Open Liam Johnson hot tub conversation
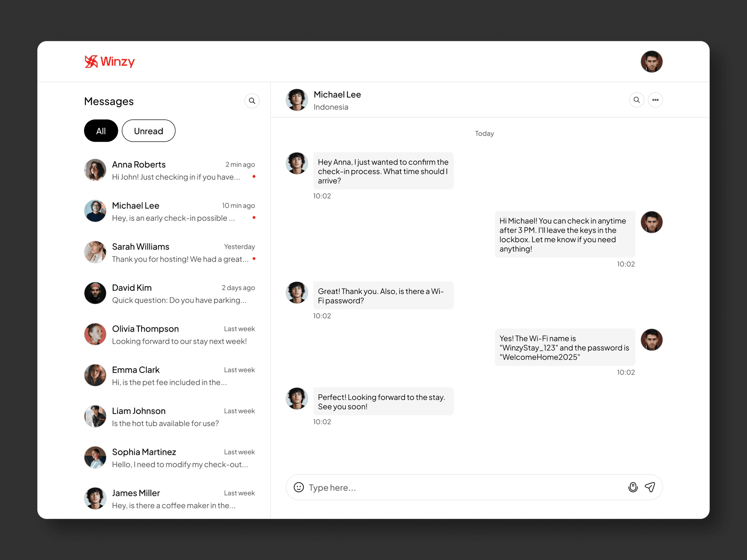The width and height of the screenshot is (747, 560). pyautogui.click(x=170, y=416)
